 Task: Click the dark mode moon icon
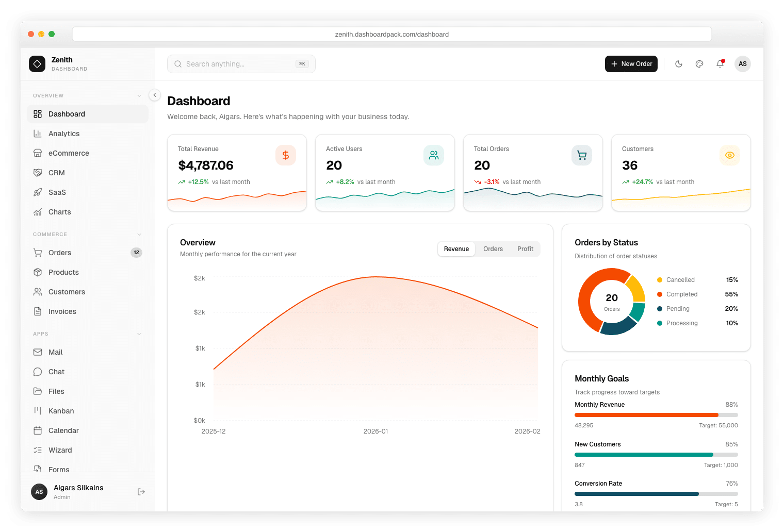tap(679, 64)
